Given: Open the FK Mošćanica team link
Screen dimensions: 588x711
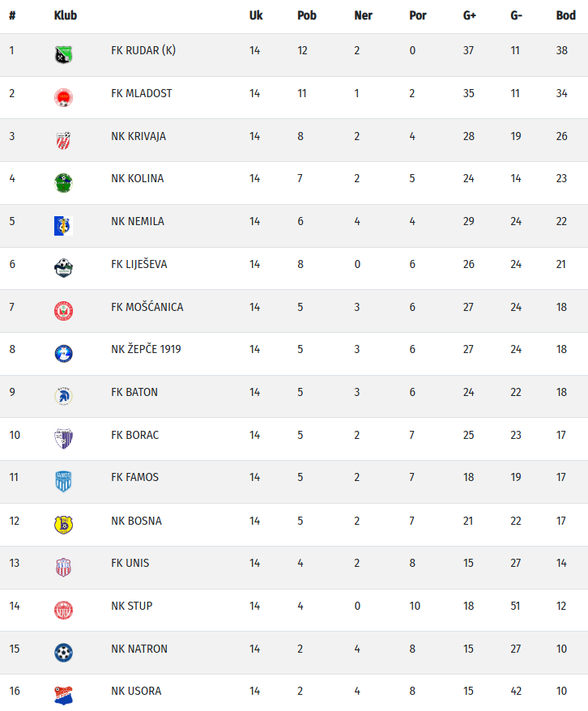Looking at the screenshot, I should [x=147, y=307].
